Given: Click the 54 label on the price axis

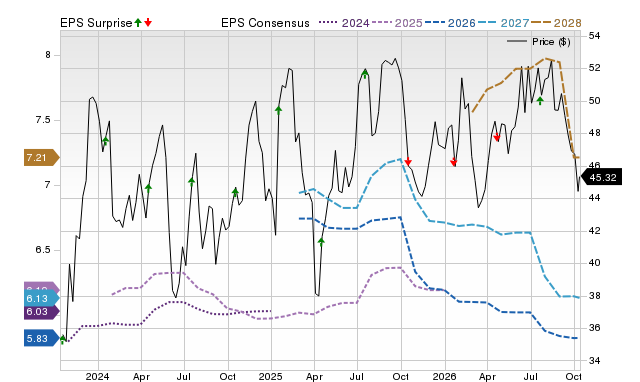Looking at the screenshot, I should coord(594,36).
